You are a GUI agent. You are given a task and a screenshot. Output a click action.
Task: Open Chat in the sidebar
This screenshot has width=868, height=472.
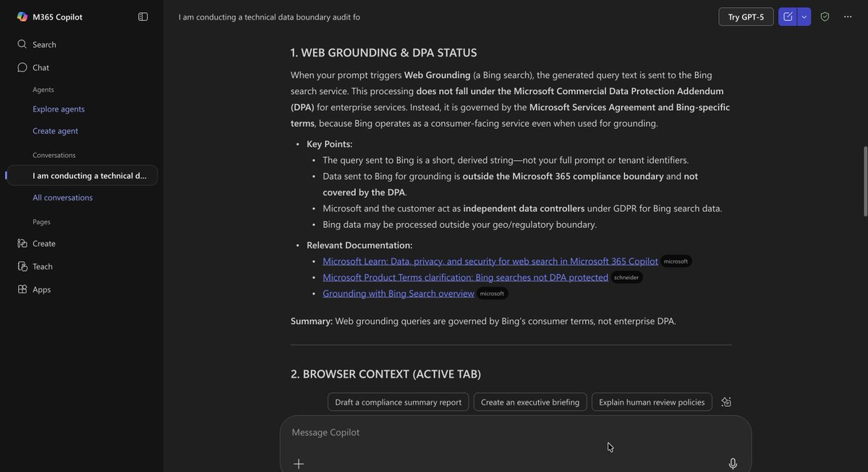click(x=33, y=67)
